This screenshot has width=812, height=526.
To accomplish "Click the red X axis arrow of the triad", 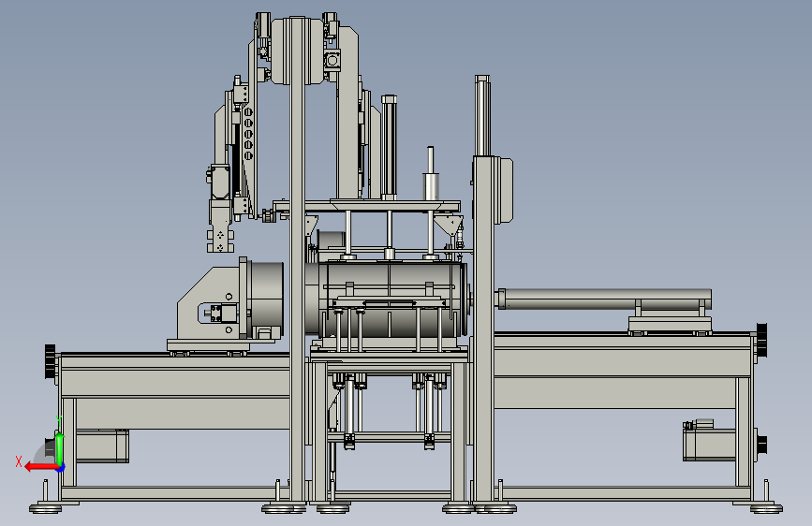I will point(40,467).
